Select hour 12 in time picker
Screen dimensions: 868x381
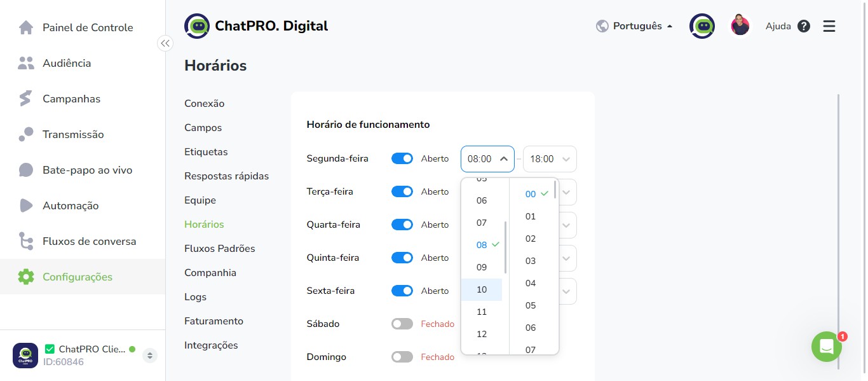pos(482,334)
